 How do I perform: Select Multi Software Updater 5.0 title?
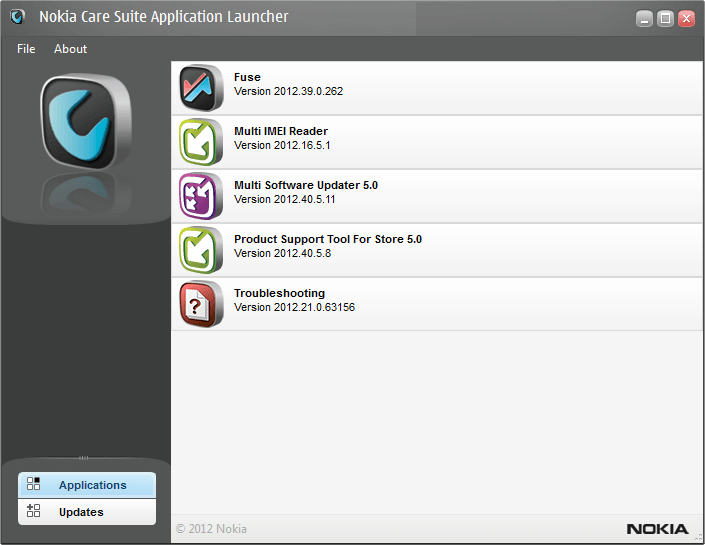306,185
